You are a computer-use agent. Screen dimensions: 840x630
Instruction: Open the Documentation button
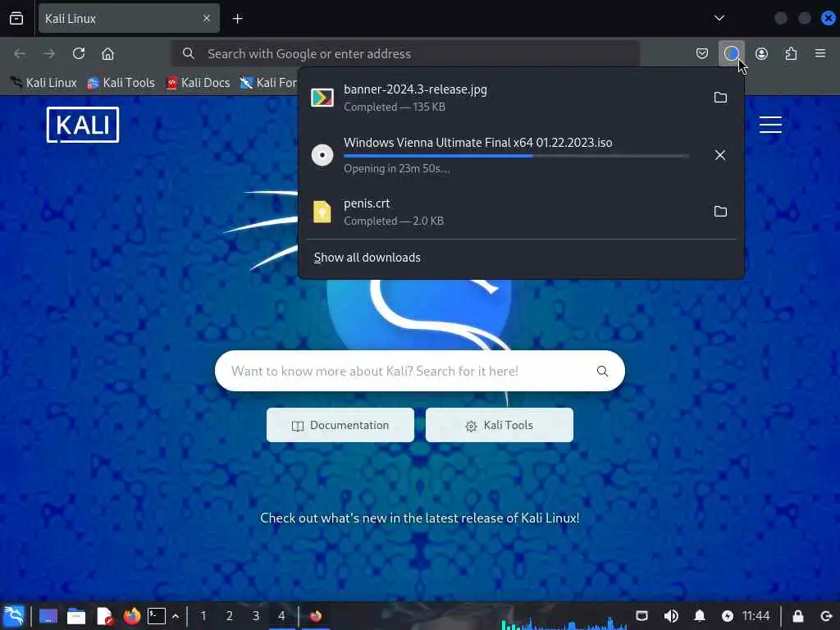coord(340,426)
